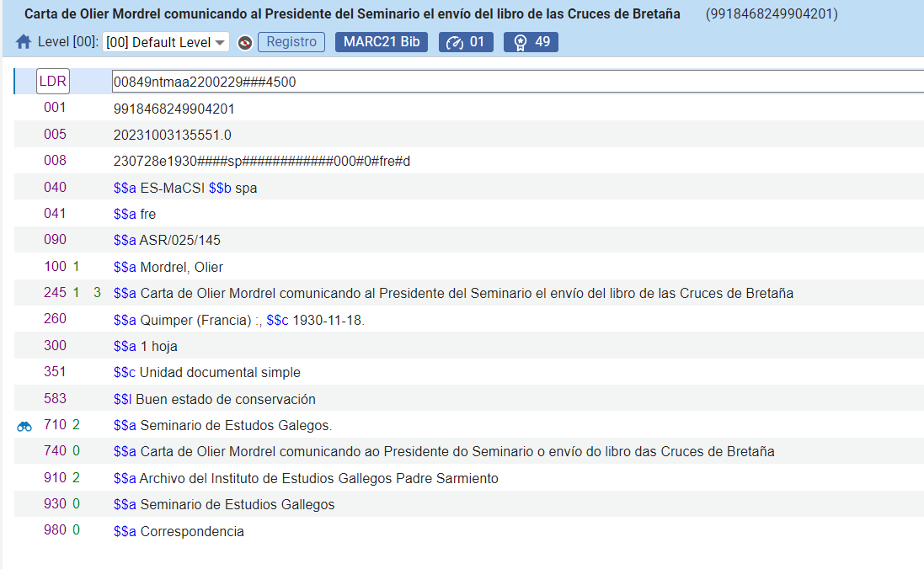This screenshot has width=924, height=569.
Task: Click Seminario de Estudios Gallegos in 930
Action: click(x=237, y=505)
